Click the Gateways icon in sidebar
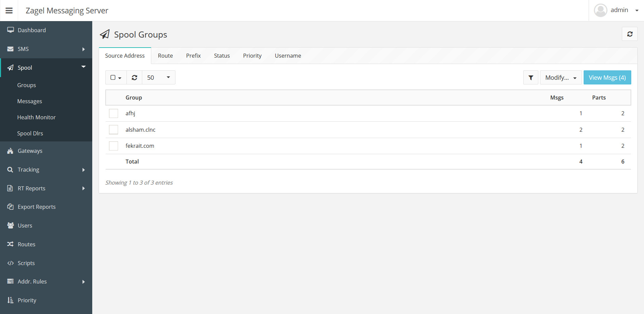This screenshot has height=314, width=644. [10, 151]
